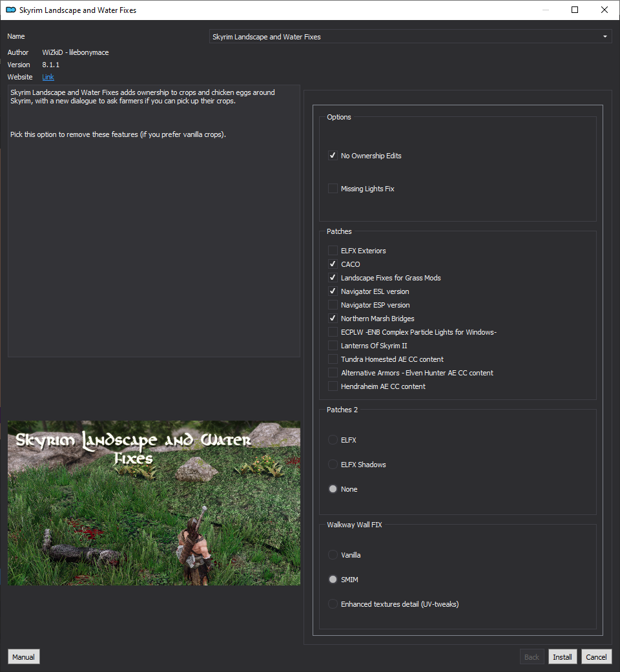This screenshot has width=620, height=672.
Task: Close the installer window
Action: (604, 10)
